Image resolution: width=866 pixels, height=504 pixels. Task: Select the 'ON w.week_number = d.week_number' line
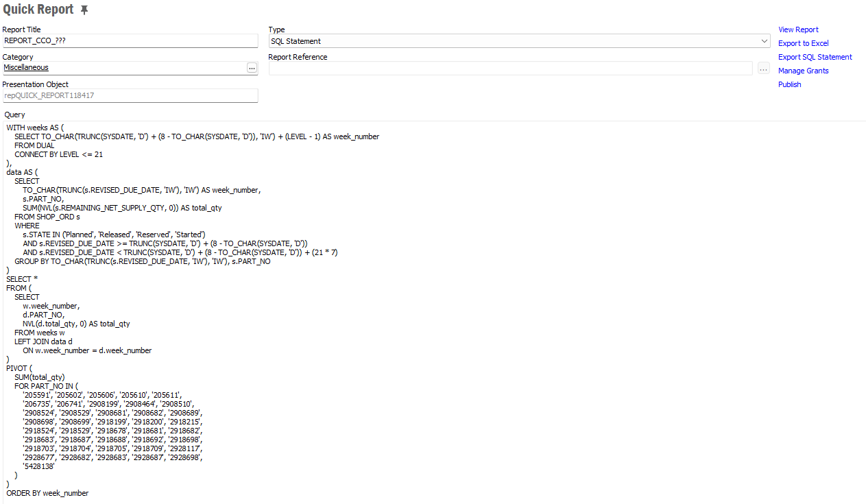[87, 350]
